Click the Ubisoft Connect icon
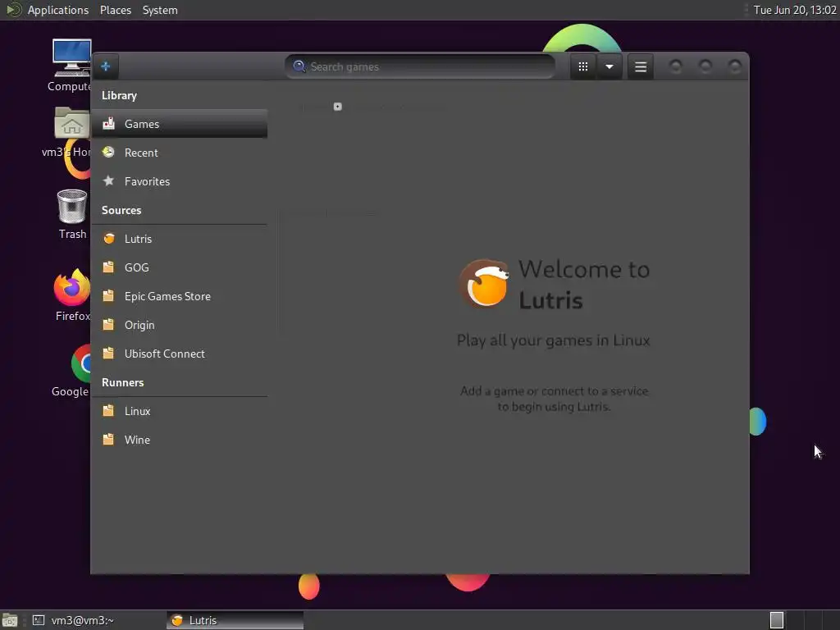This screenshot has width=840, height=630. tap(109, 353)
